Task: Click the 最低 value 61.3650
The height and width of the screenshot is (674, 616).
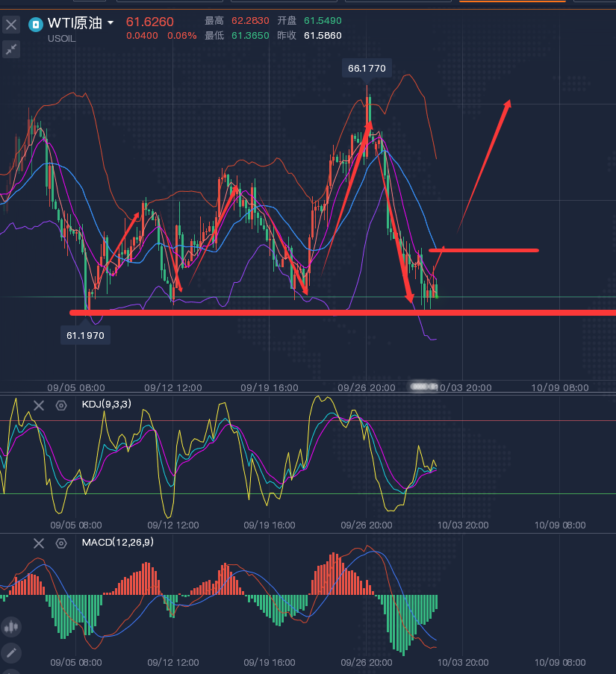Action: 250,36
